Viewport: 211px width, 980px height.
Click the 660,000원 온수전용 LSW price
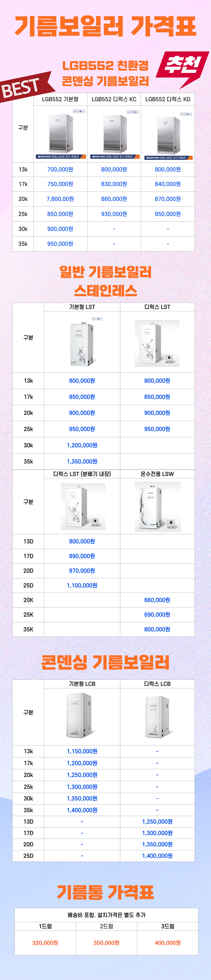click(x=157, y=600)
